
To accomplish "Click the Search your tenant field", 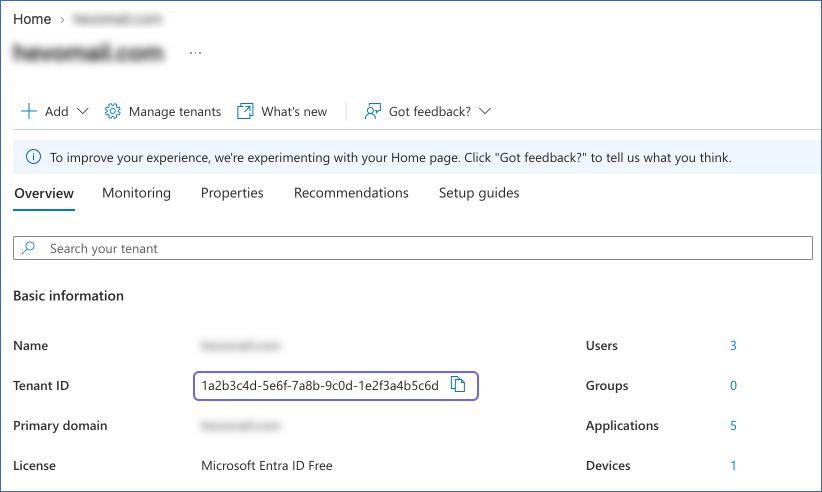I will tap(413, 248).
